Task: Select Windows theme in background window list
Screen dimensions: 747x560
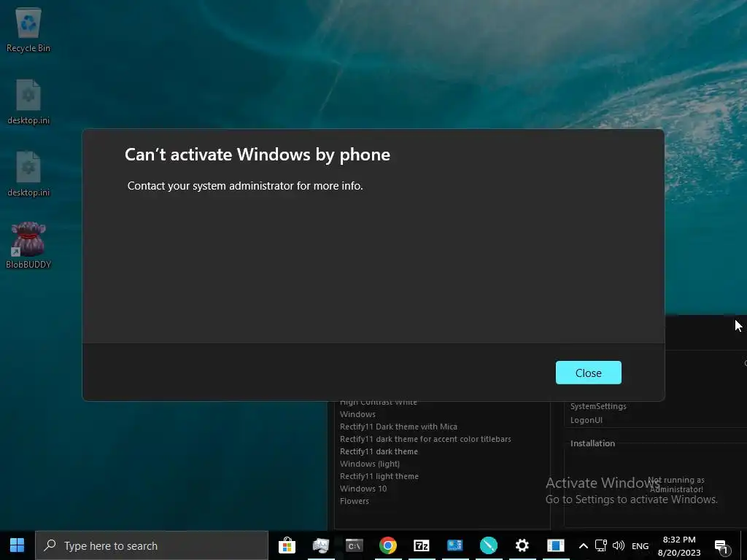Action: pyautogui.click(x=357, y=414)
